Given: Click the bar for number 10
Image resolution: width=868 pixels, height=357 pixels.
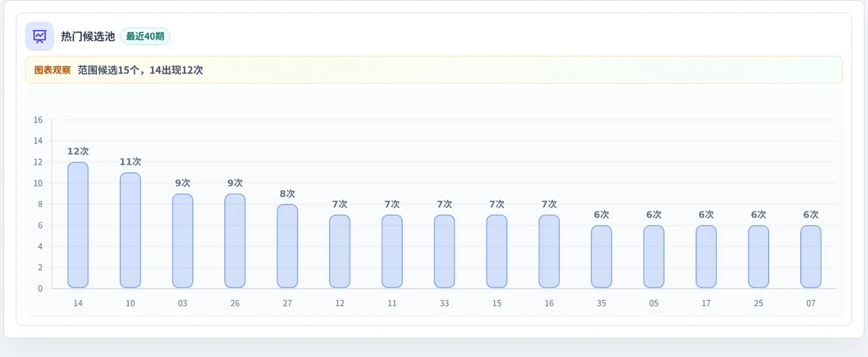Looking at the screenshot, I should point(130,230).
